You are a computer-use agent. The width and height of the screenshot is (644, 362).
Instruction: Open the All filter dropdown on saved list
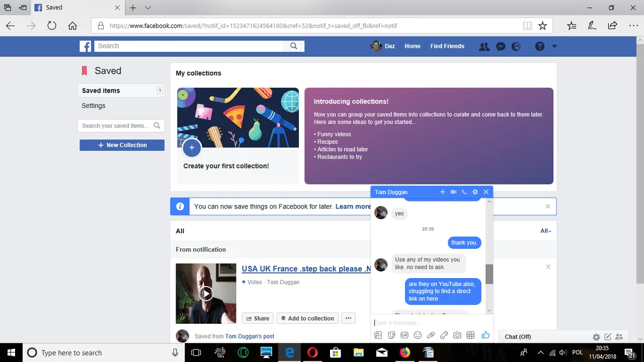click(545, 231)
